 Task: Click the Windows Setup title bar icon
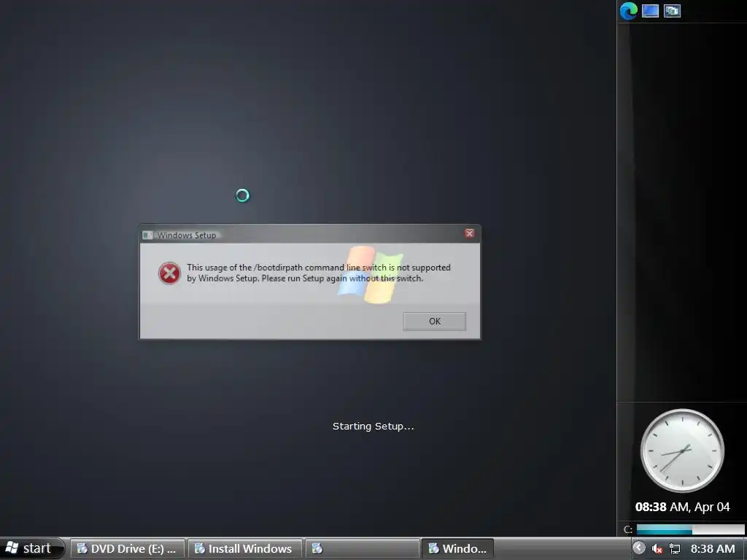coord(147,235)
